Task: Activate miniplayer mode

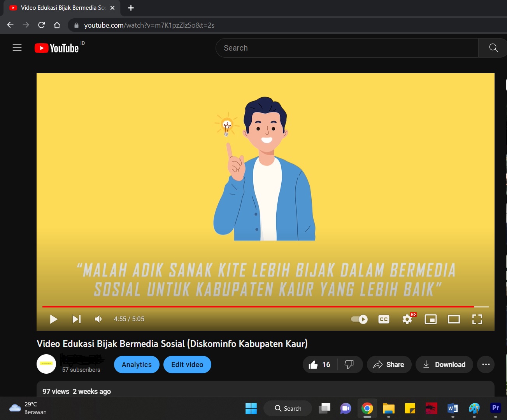Action: click(430, 319)
